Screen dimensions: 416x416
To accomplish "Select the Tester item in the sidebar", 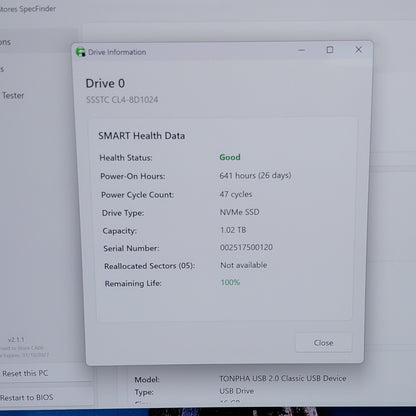I will (13, 95).
